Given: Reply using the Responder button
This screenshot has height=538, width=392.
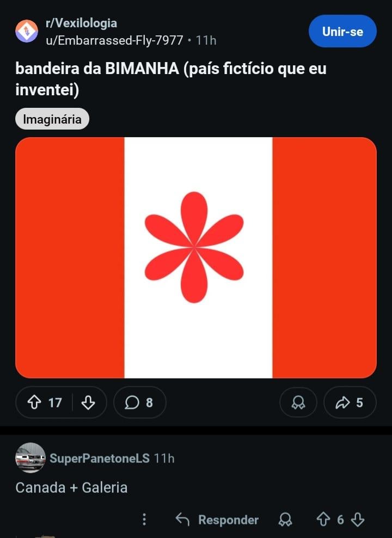Looking at the screenshot, I should pos(217,519).
